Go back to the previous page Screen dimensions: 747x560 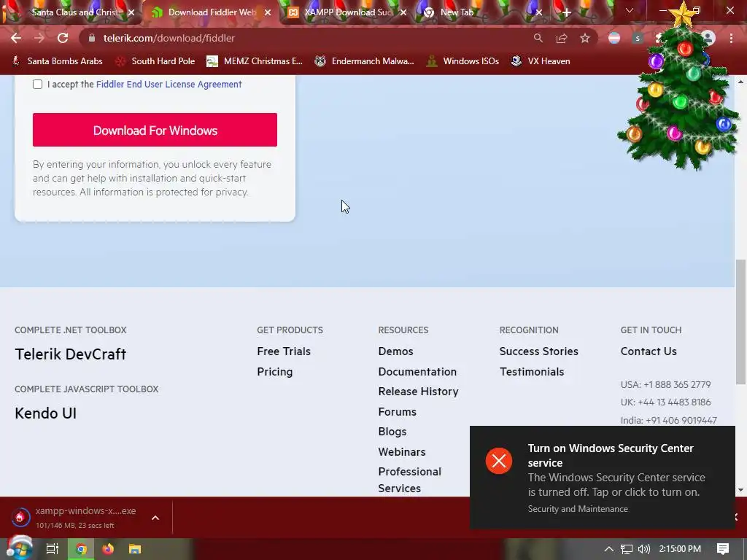point(16,38)
